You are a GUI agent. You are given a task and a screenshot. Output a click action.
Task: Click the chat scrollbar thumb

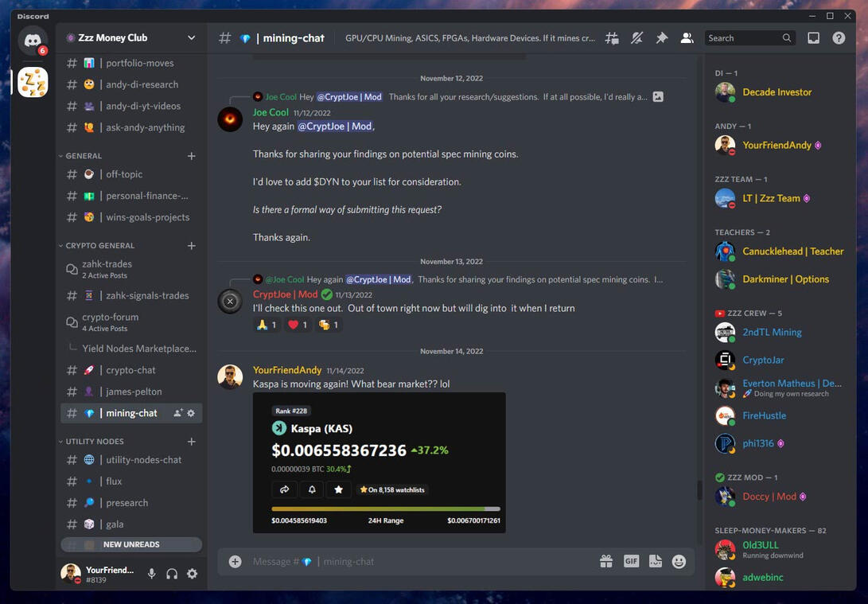tap(699, 490)
